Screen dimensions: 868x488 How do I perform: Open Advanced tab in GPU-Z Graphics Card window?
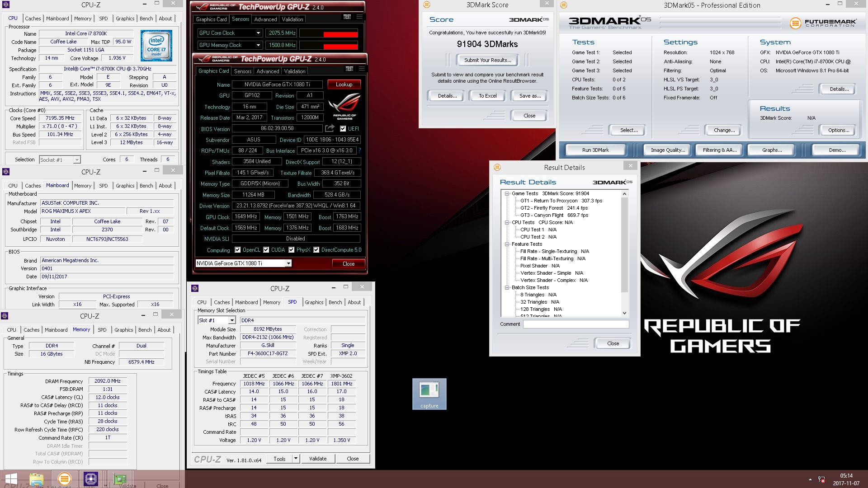click(268, 71)
